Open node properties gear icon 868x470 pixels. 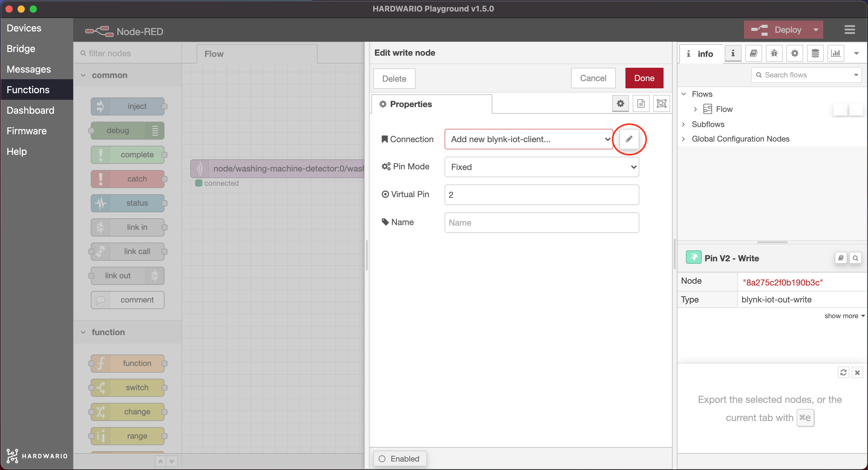click(x=620, y=103)
